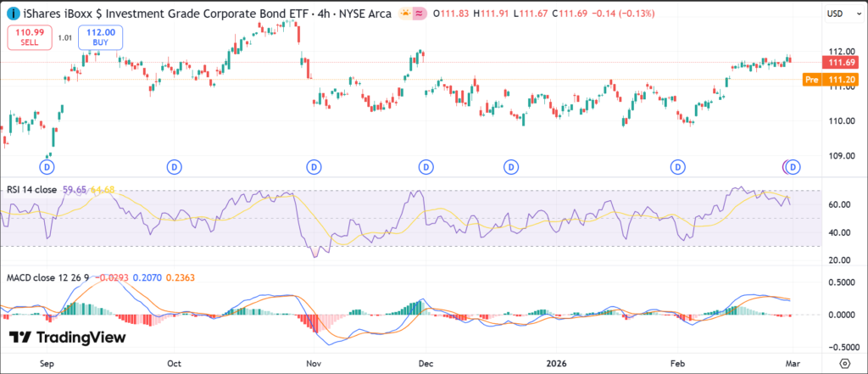The height and width of the screenshot is (374, 868).
Task: Click the Oct time axis label
Action: click(x=175, y=364)
